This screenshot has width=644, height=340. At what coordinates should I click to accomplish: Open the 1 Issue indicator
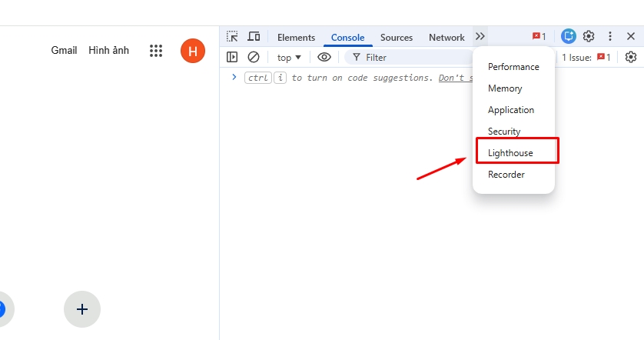(x=586, y=58)
